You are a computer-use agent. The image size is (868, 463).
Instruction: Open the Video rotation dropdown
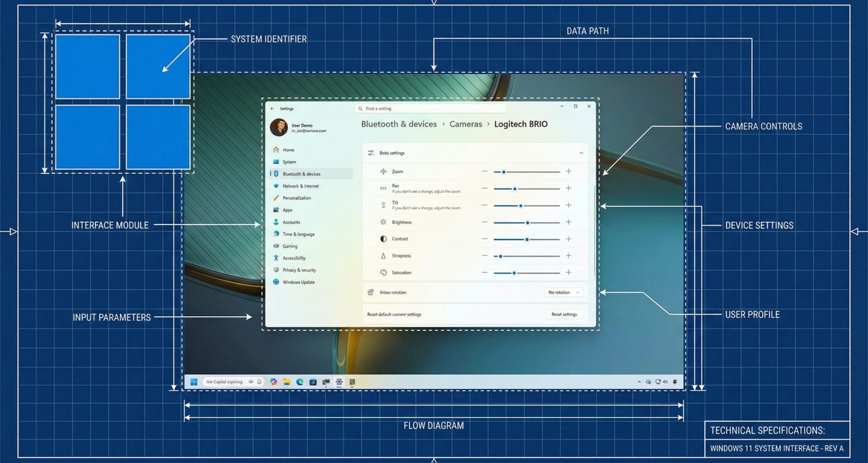[563, 292]
